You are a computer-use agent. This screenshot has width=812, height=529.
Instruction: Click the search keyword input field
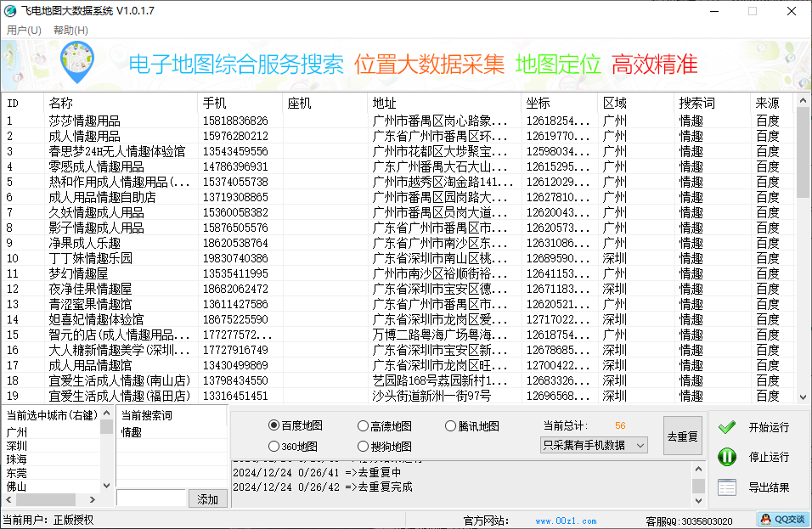pos(150,498)
